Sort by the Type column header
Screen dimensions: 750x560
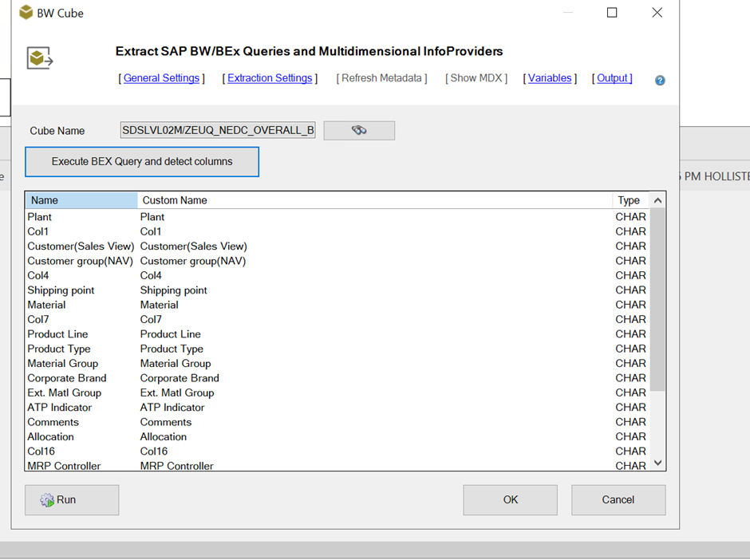(x=630, y=200)
